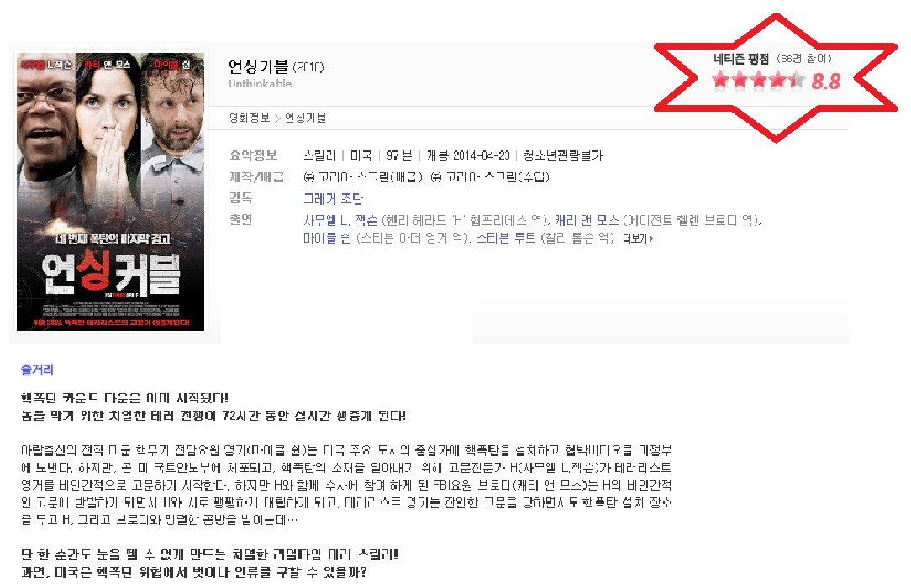
Task: Click the 언싱커블 breadcrumb item
Action: coord(306,118)
